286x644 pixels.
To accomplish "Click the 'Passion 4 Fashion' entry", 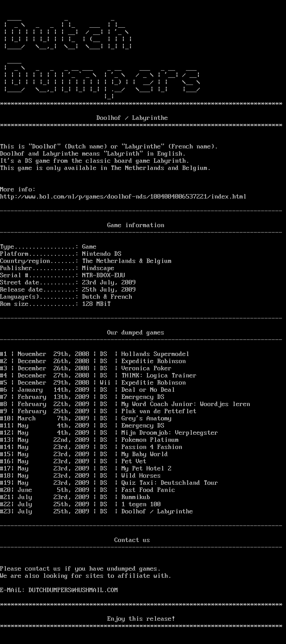I will pos(152,447).
